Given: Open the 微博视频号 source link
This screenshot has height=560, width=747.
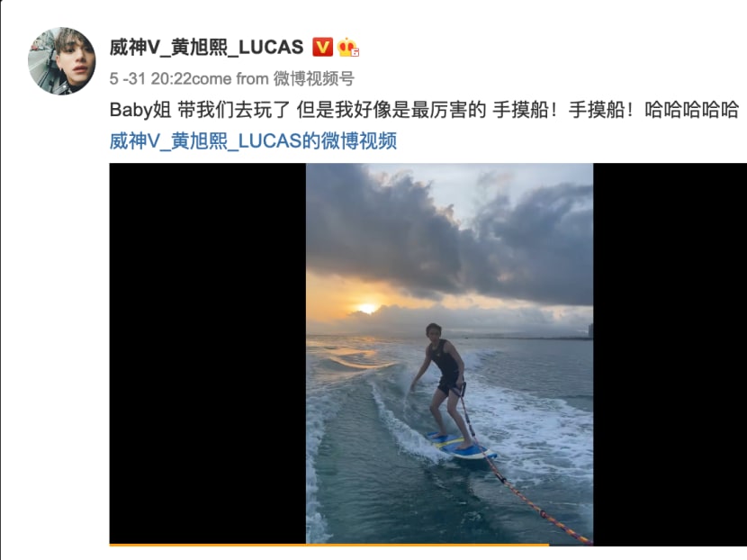Looking at the screenshot, I should [314, 78].
